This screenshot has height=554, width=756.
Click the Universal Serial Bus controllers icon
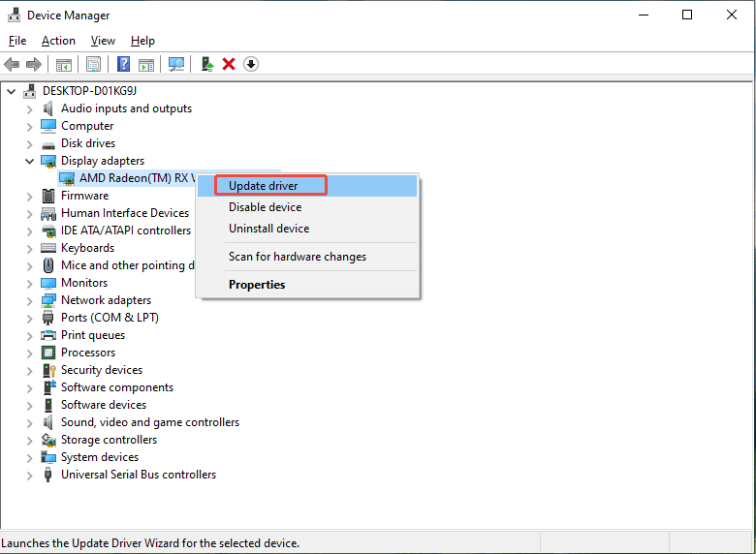47,475
